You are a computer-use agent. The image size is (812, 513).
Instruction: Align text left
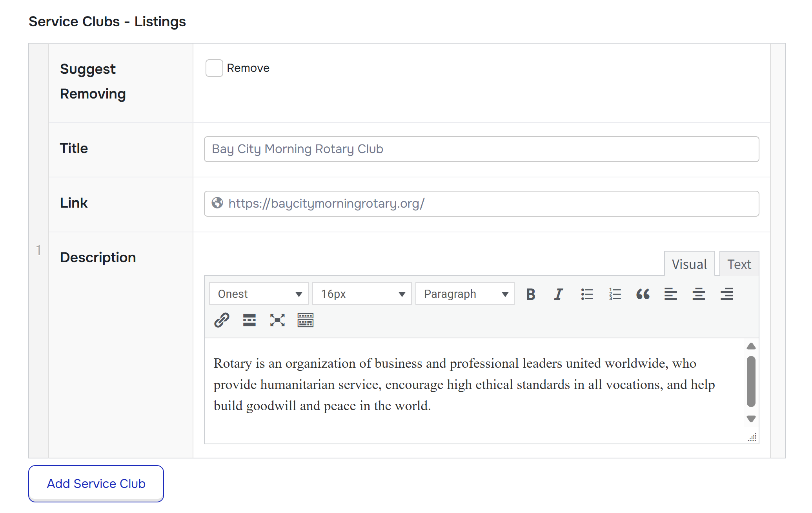671,294
